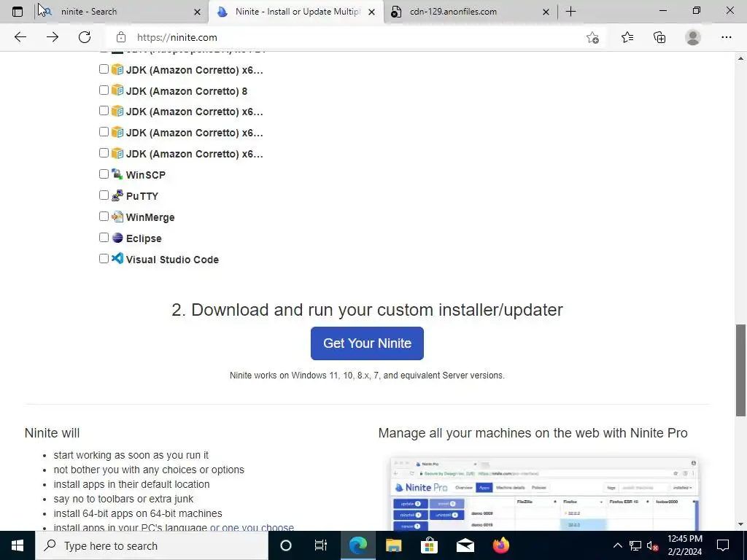Screen dimensions: 747x560
Task: Close the cdn-129.anonfiles.com tab
Action: click(x=546, y=12)
